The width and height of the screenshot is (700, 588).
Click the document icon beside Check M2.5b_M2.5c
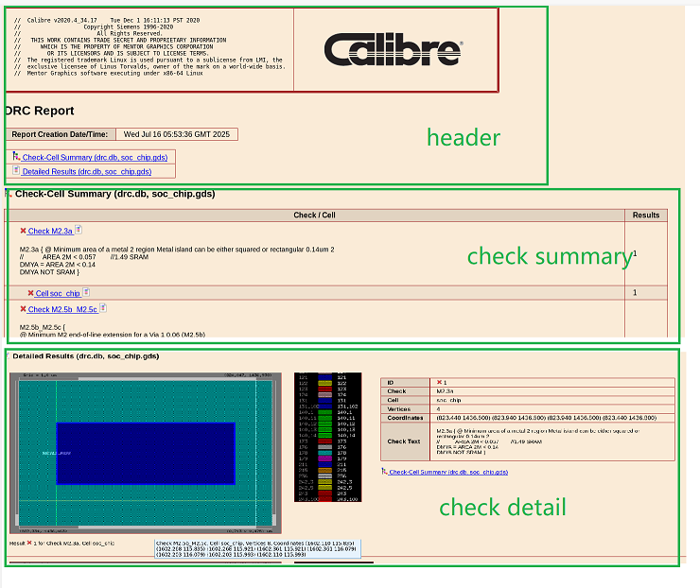102,308
